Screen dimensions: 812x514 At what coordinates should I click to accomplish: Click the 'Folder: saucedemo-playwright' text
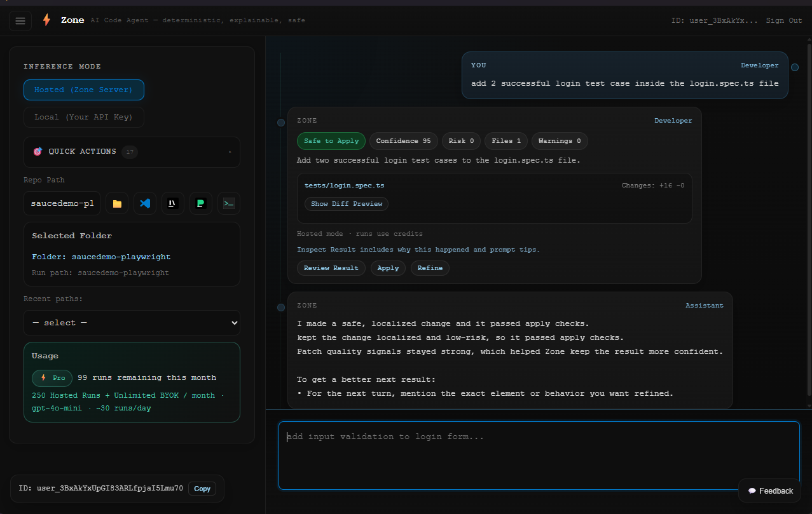(x=101, y=257)
